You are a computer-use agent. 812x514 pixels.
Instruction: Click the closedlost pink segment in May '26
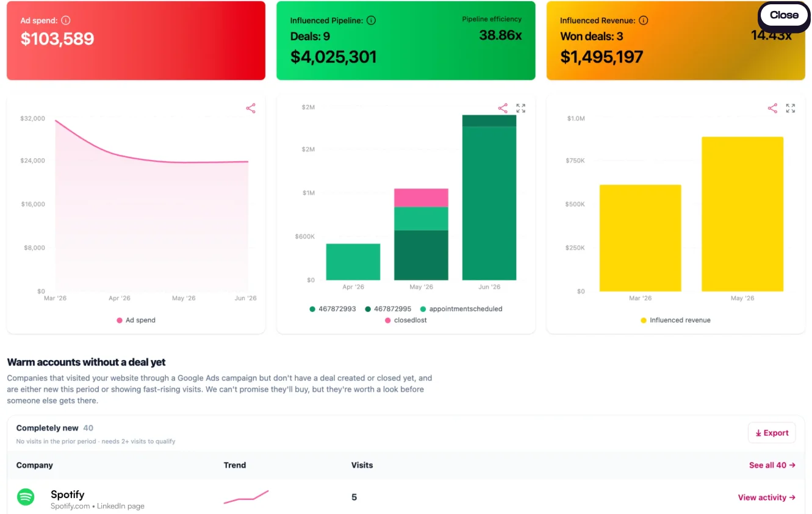(421, 198)
